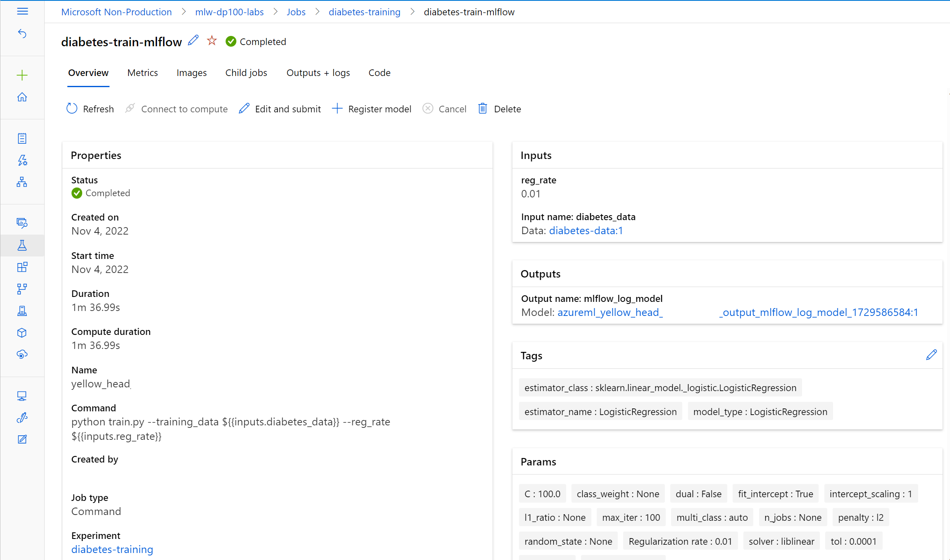Click the Refresh icon to reload job
950x560 pixels.
(72, 108)
